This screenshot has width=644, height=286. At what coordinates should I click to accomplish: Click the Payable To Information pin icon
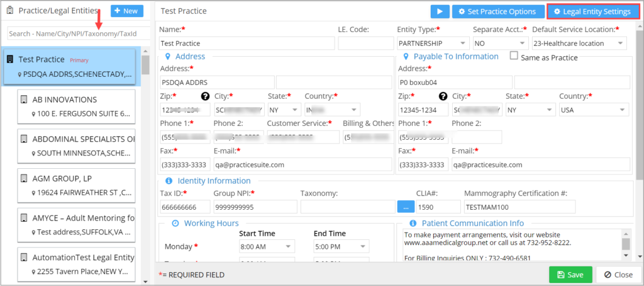tap(406, 56)
